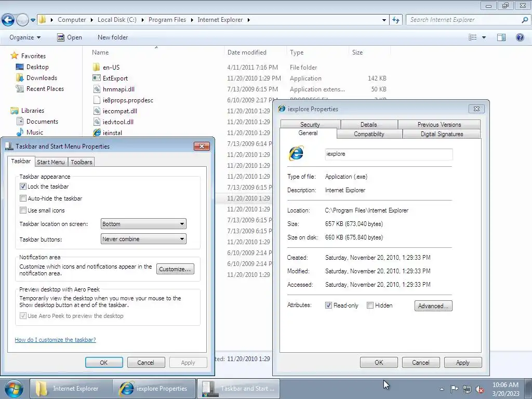The width and height of the screenshot is (532, 399).
Task: Open the Details tab in iexplore Properties
Action: [x=369, y=124]
